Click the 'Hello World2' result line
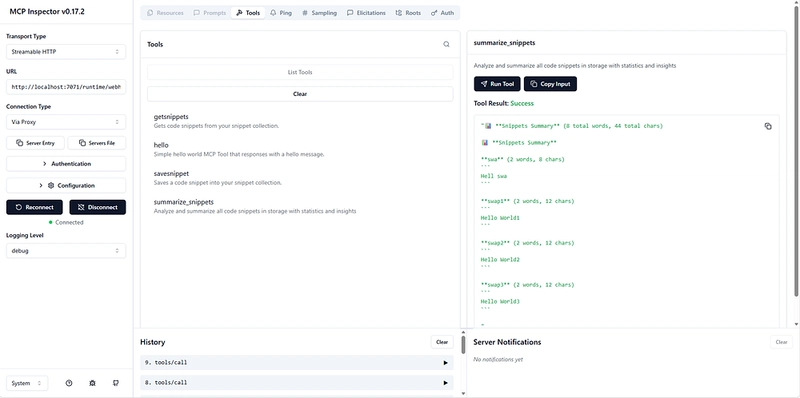The width and height of the screenshot is (800, 398). pos(500,260)
